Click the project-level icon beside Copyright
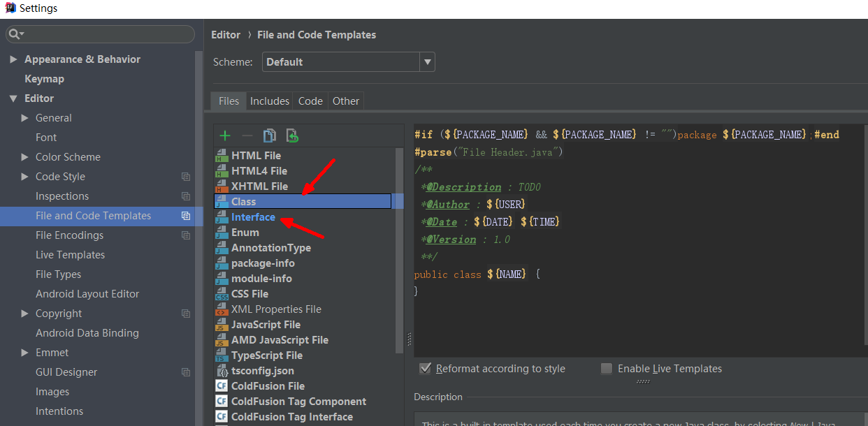The image size is (868, 426). click(186, 314)
